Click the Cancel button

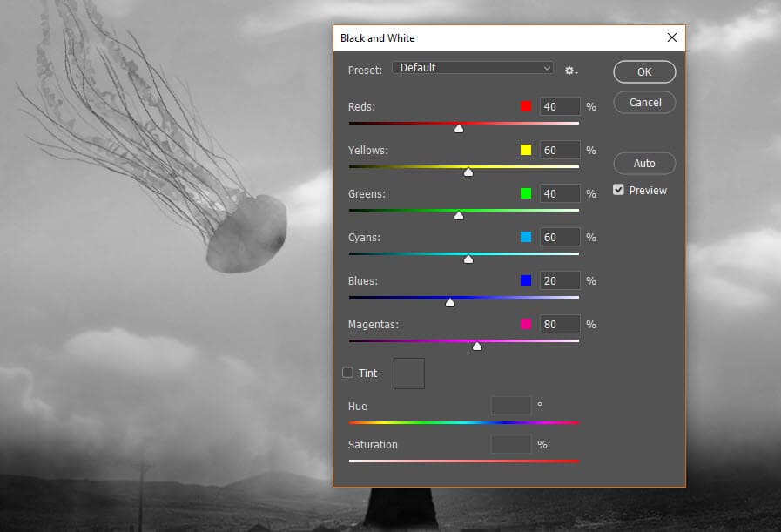[644, 102]
